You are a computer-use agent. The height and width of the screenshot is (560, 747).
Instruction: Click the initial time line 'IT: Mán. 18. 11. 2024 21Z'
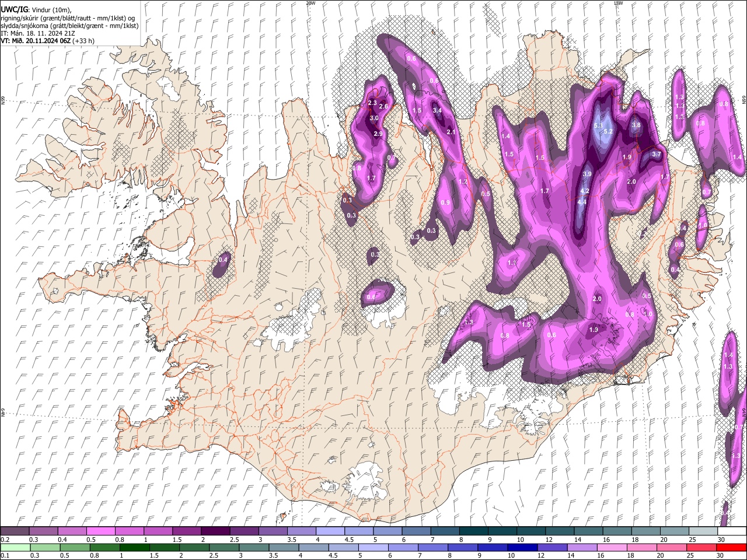point(37,33)
